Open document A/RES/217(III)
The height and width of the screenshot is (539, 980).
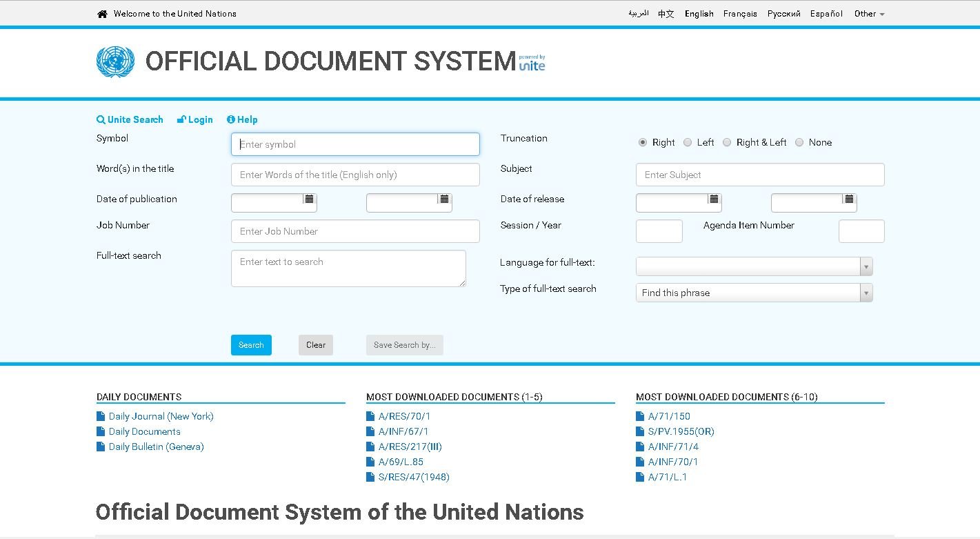click(x=410, y=447)
